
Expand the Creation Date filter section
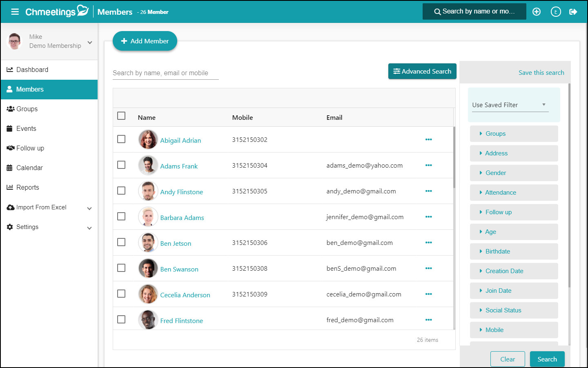514,271
